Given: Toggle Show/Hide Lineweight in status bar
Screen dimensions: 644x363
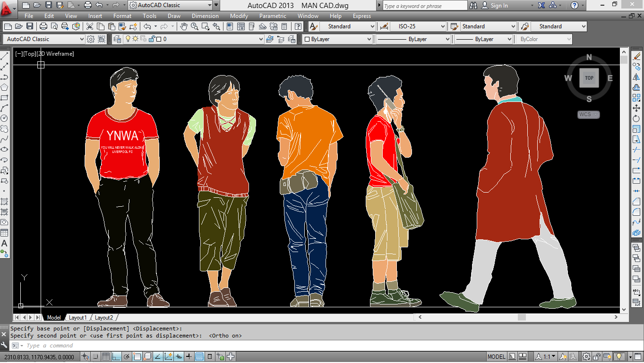Looking at the screenshot, I should [x=189, y=356].
